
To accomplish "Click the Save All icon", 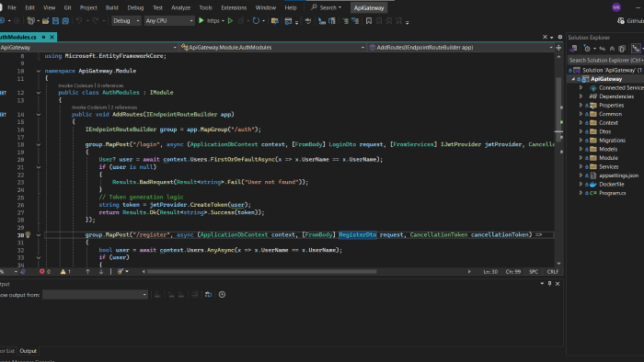I will [65, 20].
